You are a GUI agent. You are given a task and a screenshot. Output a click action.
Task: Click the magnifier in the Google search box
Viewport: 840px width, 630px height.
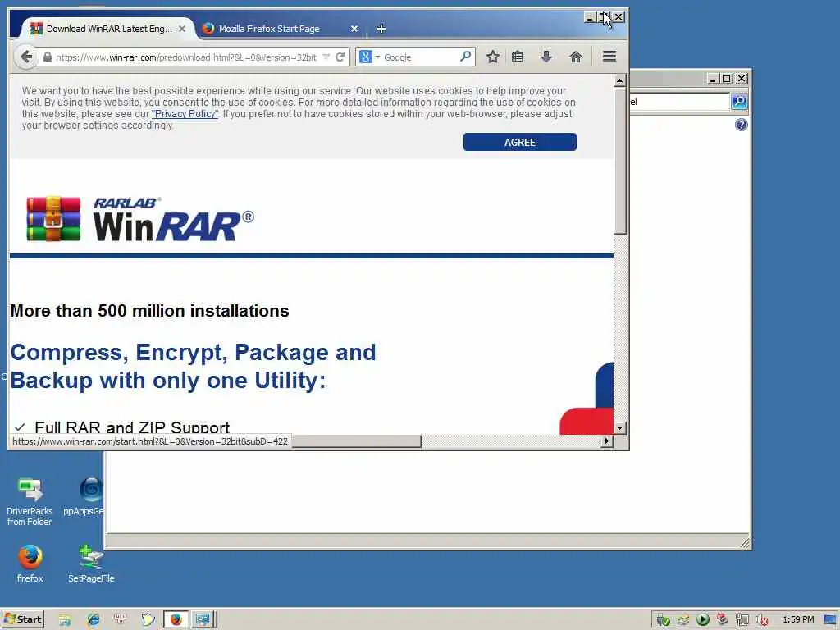466,57
